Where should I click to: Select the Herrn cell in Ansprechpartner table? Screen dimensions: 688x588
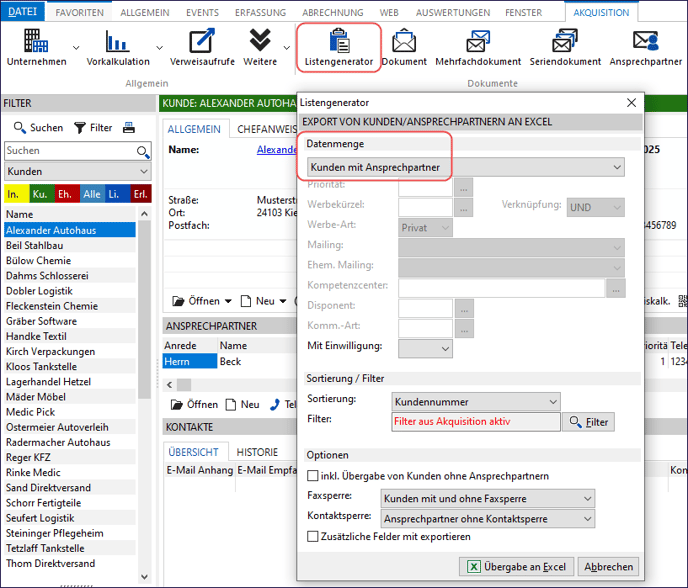(190, 362)
